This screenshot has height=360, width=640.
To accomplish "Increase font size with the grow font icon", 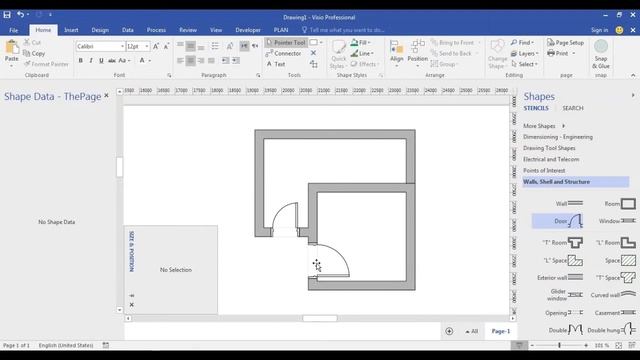I will [x=156, y=47].
